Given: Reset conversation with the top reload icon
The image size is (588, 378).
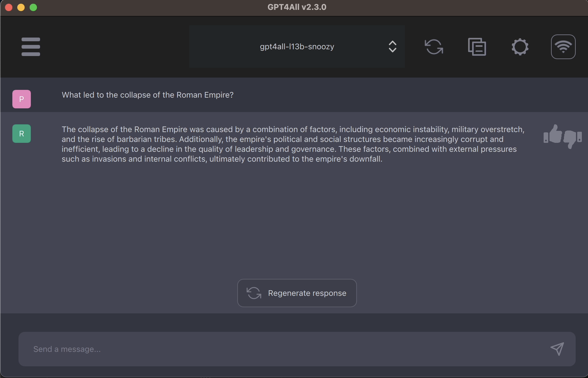Looking at the screenshot, I should pyautogui.click(x=434, y=47).
